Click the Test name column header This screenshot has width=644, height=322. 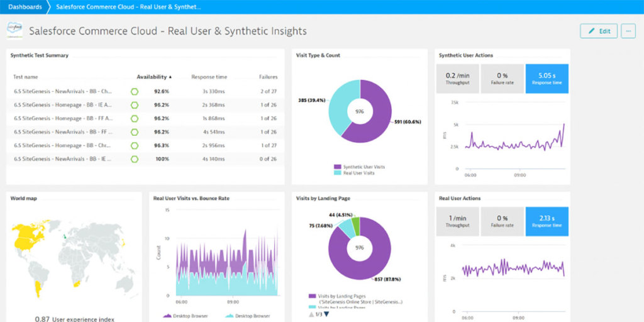pyautogui.click(x=25, y=77)
